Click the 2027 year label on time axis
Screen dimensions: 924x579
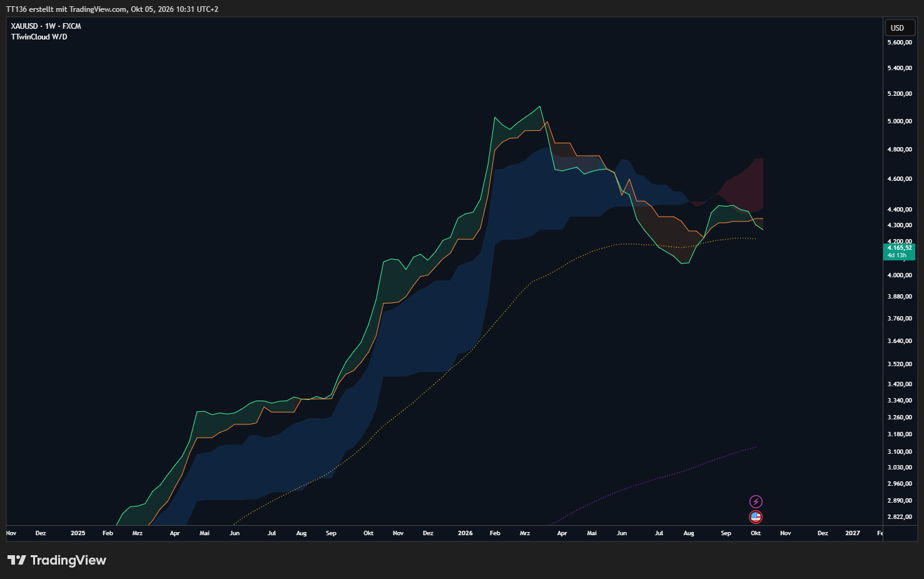coord(853,533)
